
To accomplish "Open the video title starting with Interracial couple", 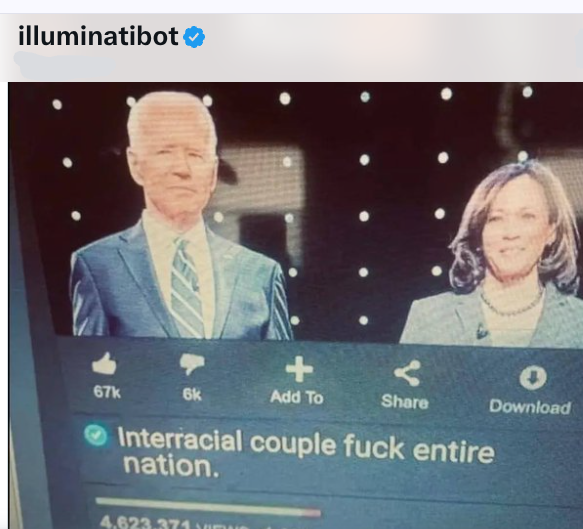I will point(306,452).
